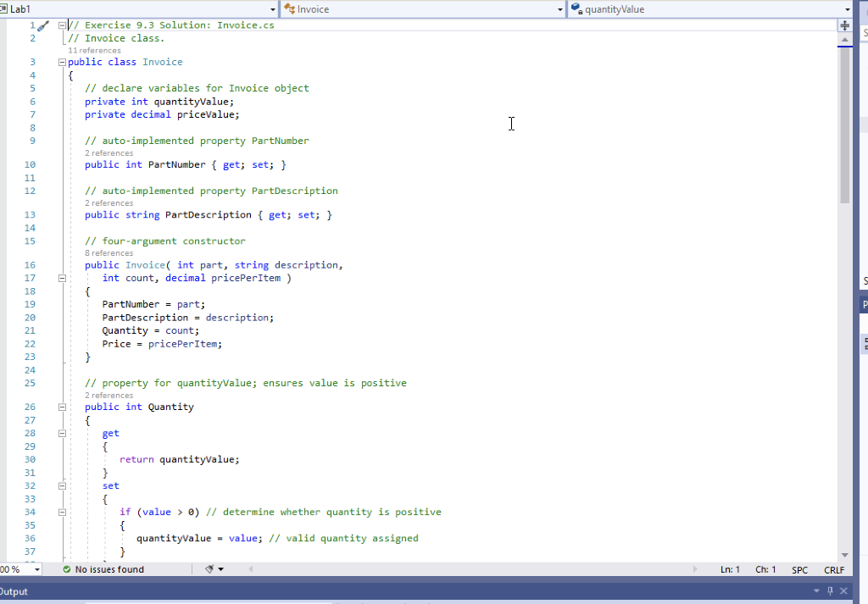868x604 pixels.
Task: Collapse the if block at line 34
Action: tap(62, 513)
